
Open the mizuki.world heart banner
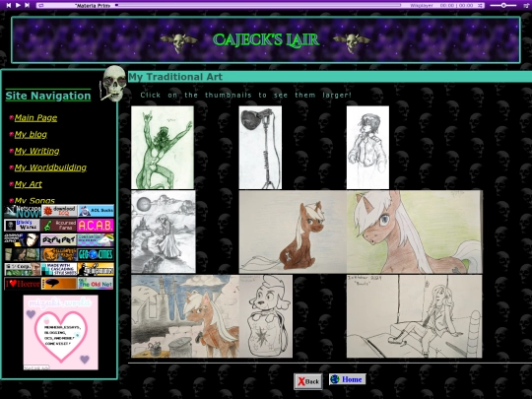[x=61, y=333]
